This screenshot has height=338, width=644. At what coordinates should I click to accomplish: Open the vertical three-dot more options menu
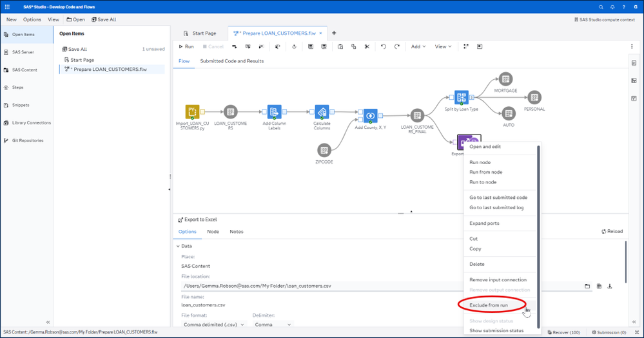click(x=632, y=47)
